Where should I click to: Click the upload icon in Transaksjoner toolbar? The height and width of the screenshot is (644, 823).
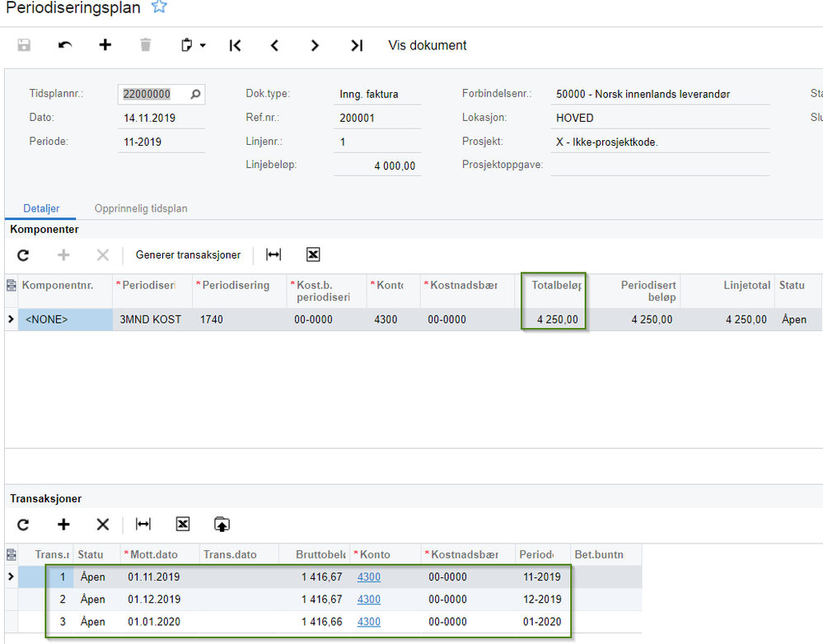point(222,525)
